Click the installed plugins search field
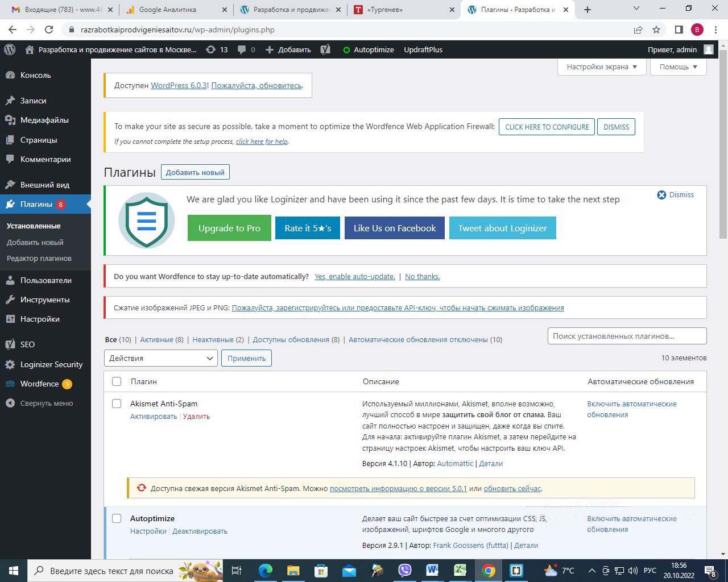Viewport: 728px width, 582px height. point(627,336)
